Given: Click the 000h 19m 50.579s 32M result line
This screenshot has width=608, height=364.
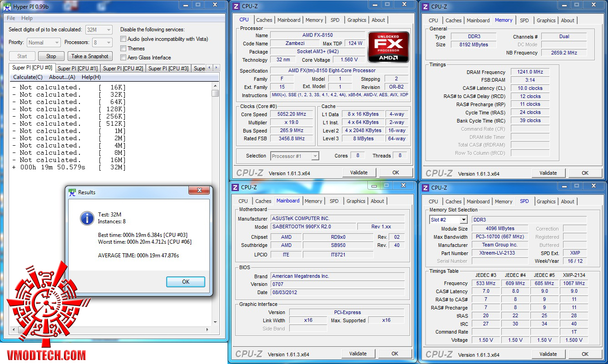Looking at the screenshot, I should tap(69, 167).
